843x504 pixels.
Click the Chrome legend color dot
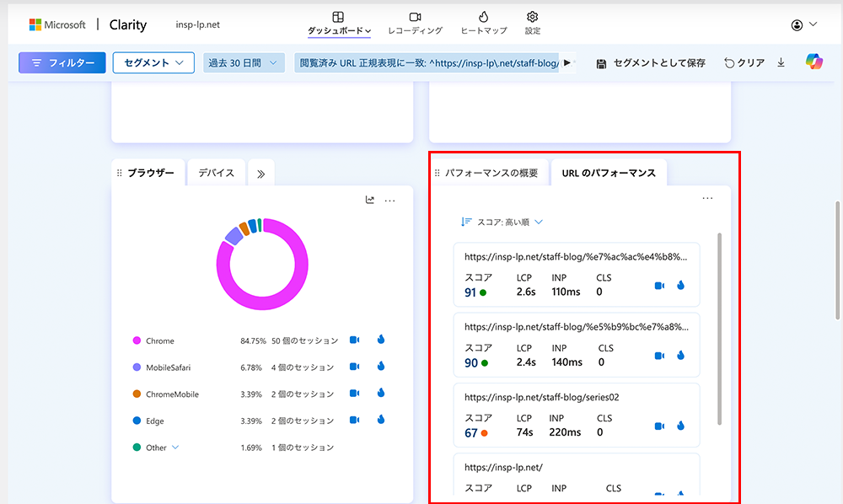click(x=137, y=340)
